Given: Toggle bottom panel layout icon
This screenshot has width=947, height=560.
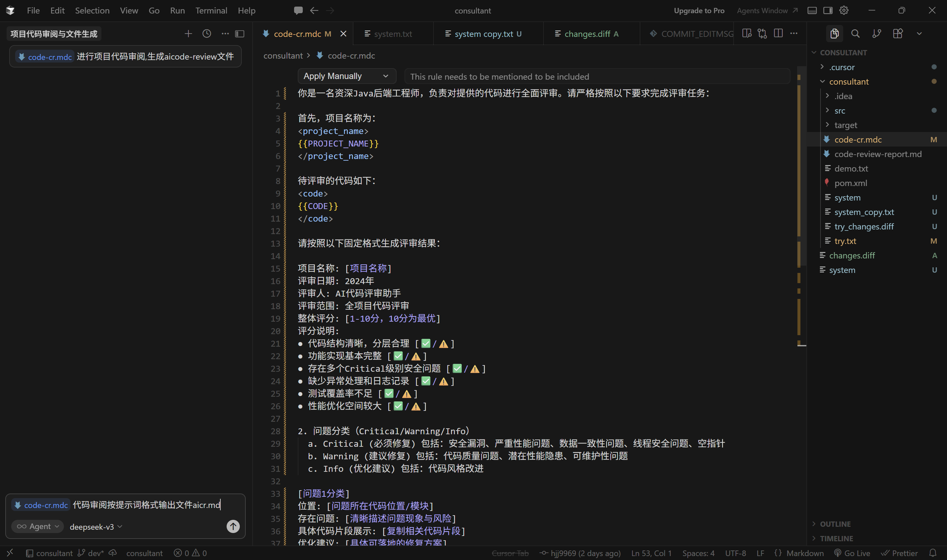Looking at the screenshot, I should [x=812, y=11].
